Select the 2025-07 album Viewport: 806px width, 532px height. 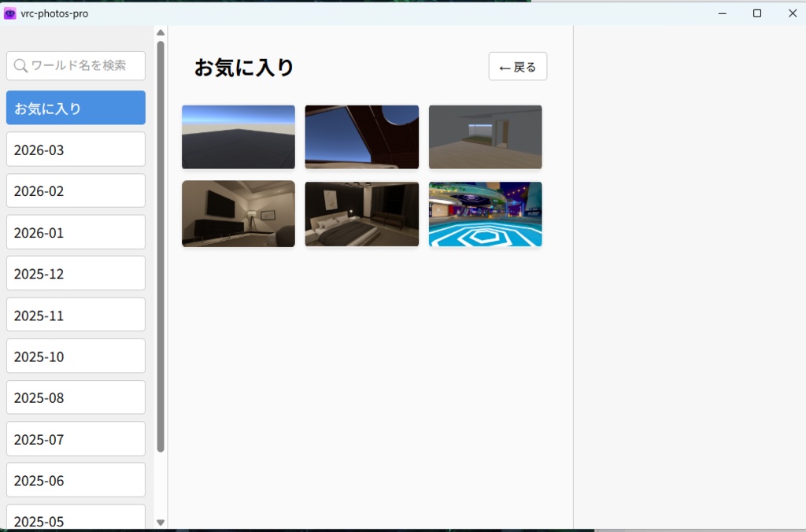(x=75, y=438)
